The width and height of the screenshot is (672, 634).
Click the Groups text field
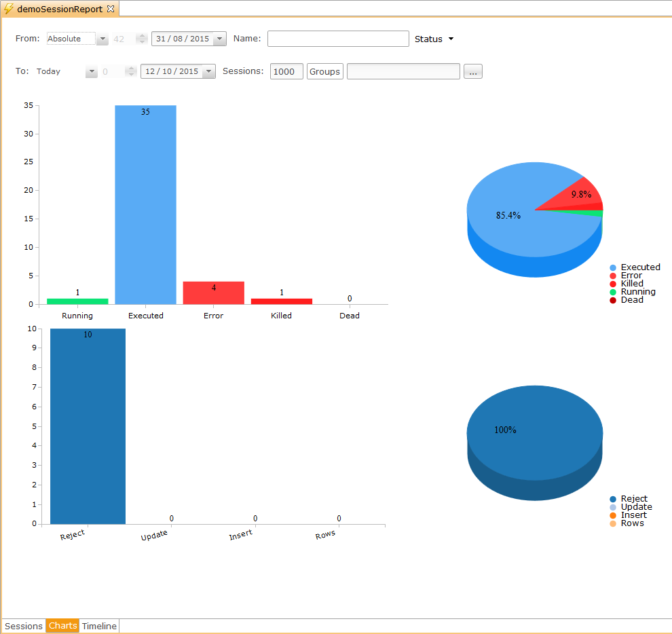coord(403,71)
